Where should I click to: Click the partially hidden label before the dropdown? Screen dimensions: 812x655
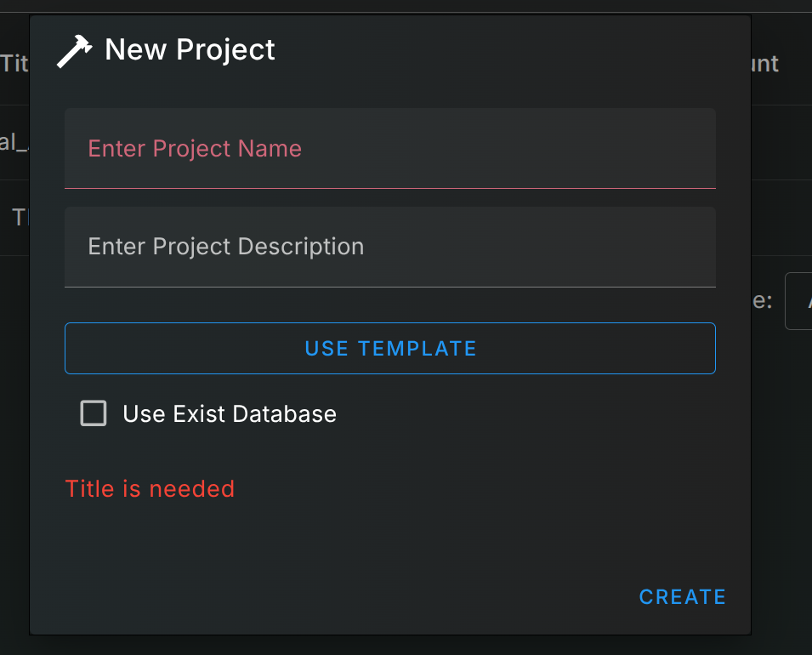(763, 300)
